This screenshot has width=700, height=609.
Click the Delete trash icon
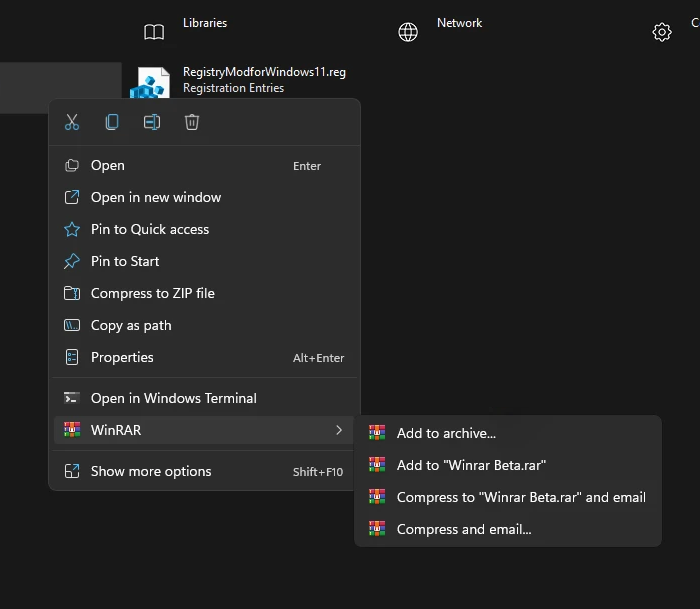(x=192, y=122)
